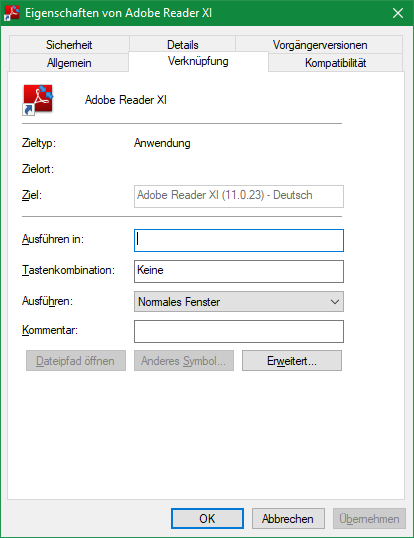Open the Erweitert options
The image size is (414, 538).
pos(292,361)
